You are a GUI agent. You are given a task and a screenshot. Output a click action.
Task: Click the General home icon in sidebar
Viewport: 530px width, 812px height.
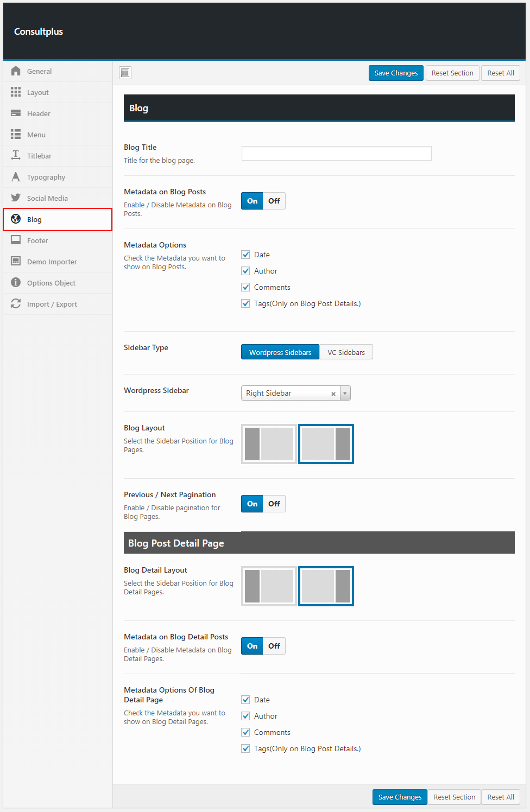16,71
